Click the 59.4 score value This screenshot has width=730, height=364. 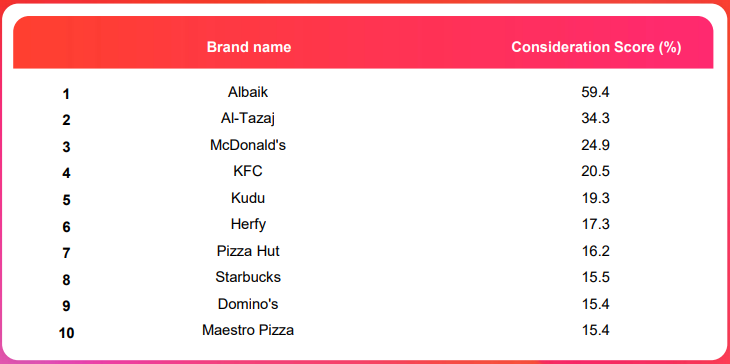tap(595, 92)
